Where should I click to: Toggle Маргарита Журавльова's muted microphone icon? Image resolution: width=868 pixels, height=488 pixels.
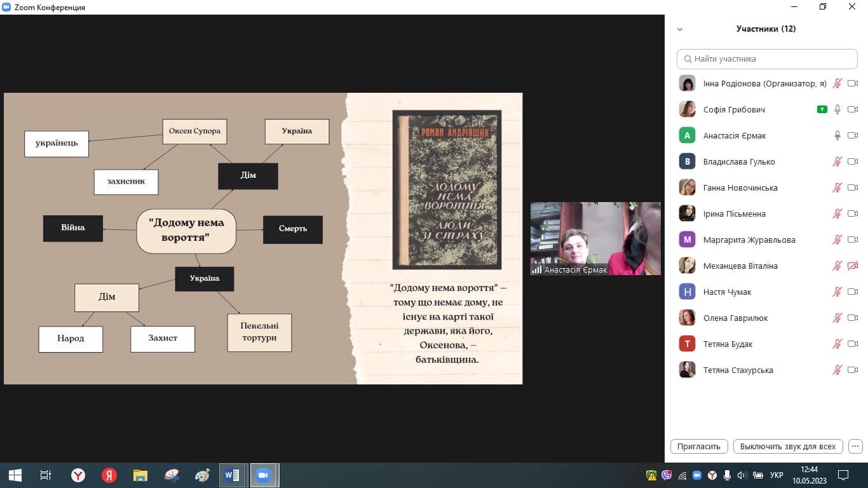[x=837, y=240]
